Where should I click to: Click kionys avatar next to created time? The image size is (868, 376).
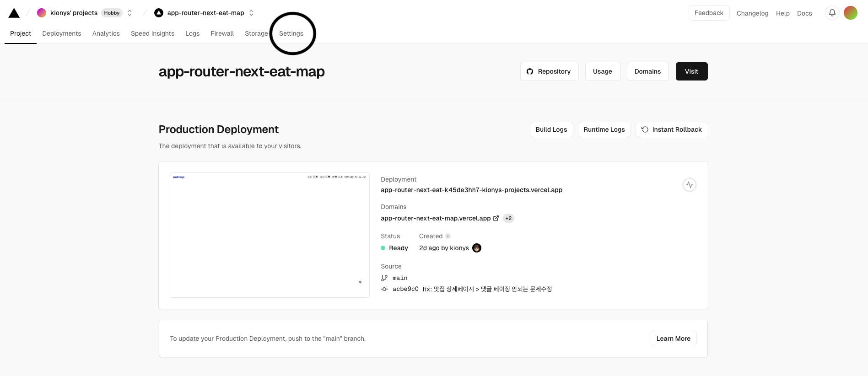477,248
